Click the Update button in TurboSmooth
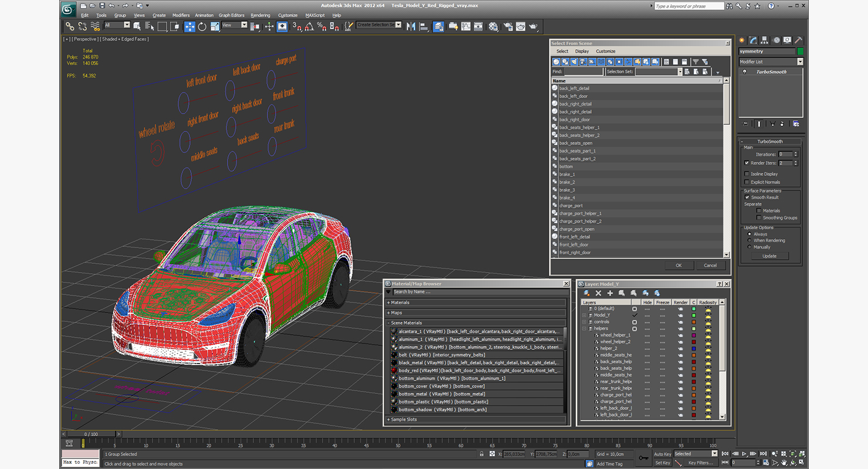 (x=769, y=256)
